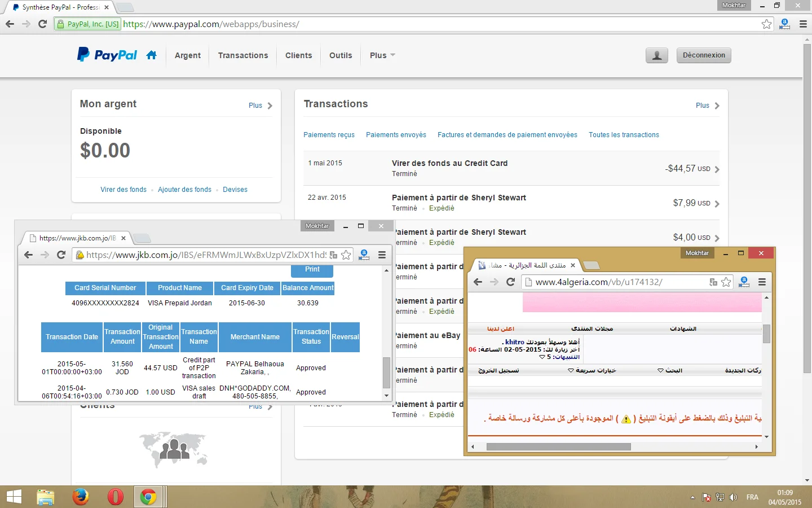
Task: Click back arrow in 4algeria window
Action: tap(478, 282)
